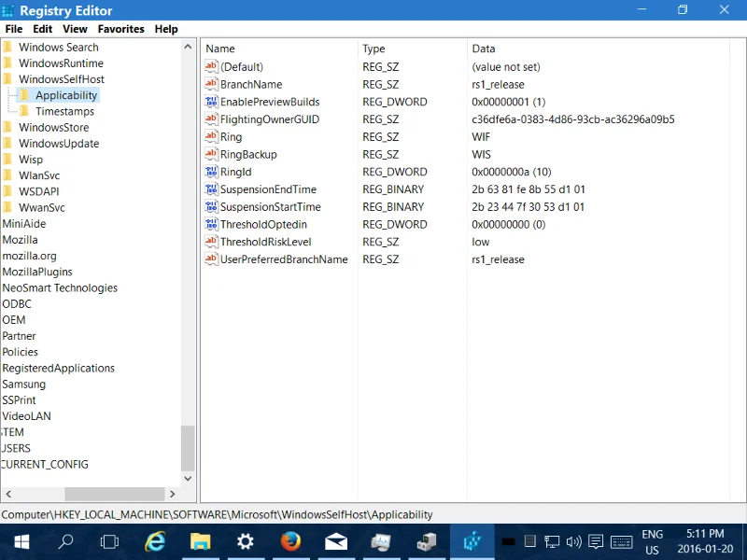
Task: Select the BranchName string value icon
Action: pyautogui.click(x=211, y=84)
